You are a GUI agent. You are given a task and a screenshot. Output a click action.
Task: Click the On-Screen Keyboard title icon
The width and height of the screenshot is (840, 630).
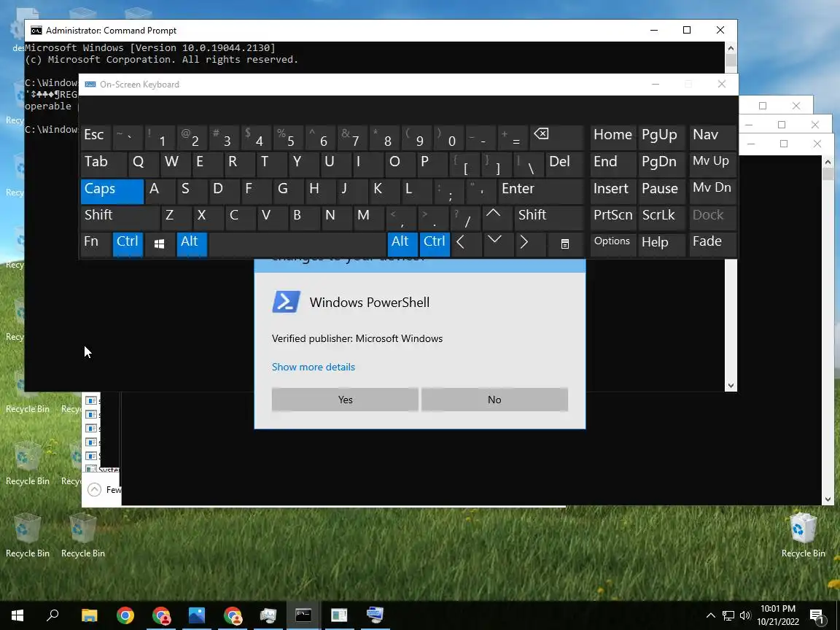pos(90,85)
